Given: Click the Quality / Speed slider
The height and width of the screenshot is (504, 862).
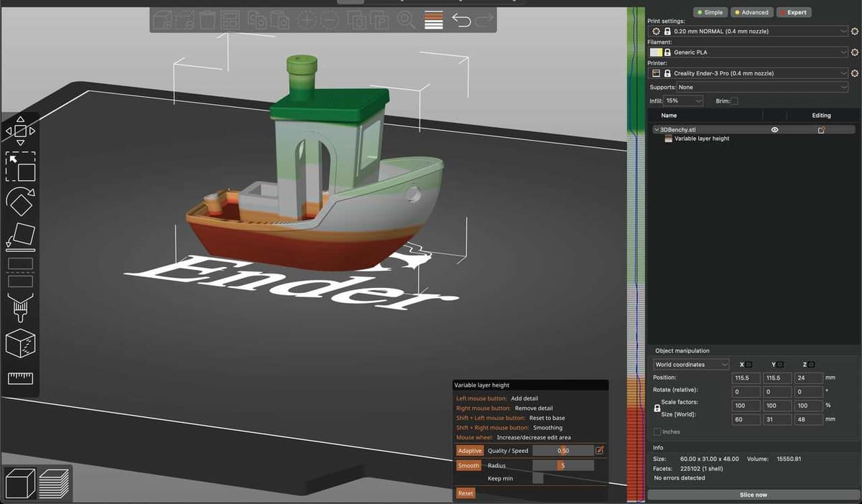Looking at the screenshot, I should pos(563,451).
